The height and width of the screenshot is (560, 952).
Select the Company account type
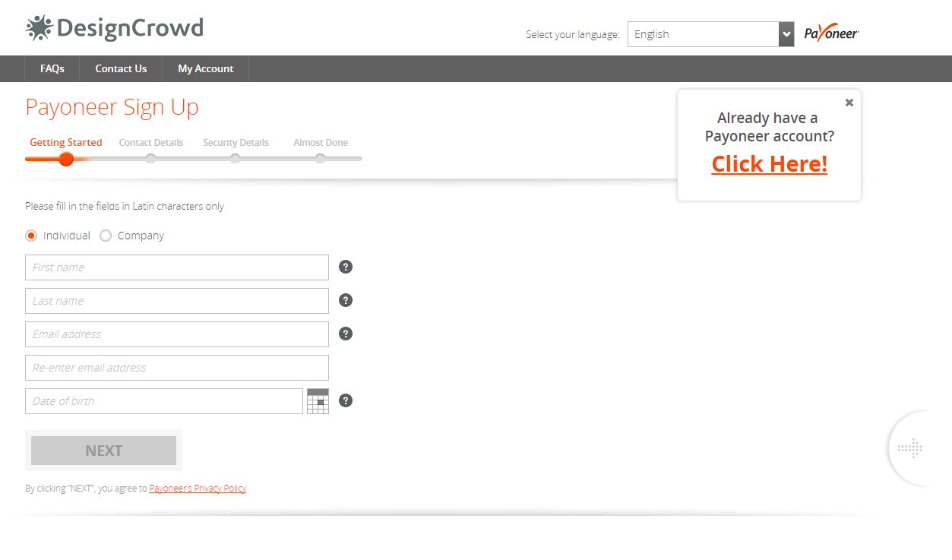coord(106,236)
